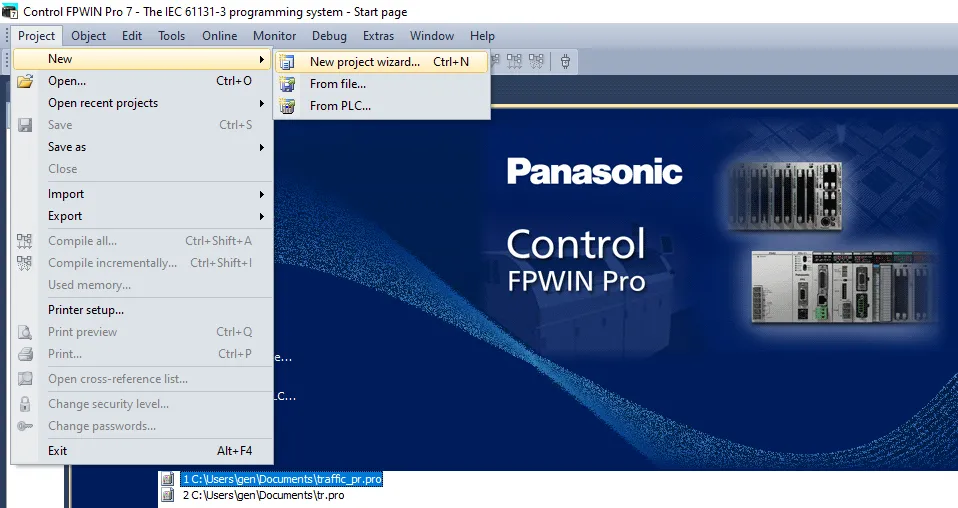Click file icon beside tr.pro recent project

click(167, 495)
